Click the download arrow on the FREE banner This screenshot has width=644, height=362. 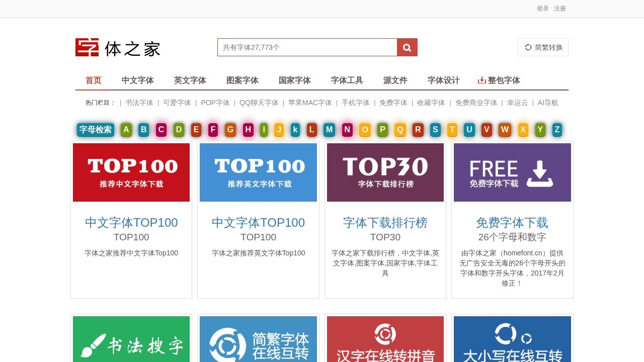click(x=539, y=172)
